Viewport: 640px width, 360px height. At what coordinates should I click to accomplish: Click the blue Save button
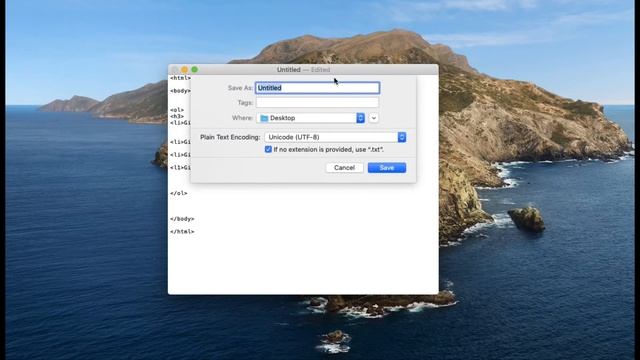coord(387,168)
